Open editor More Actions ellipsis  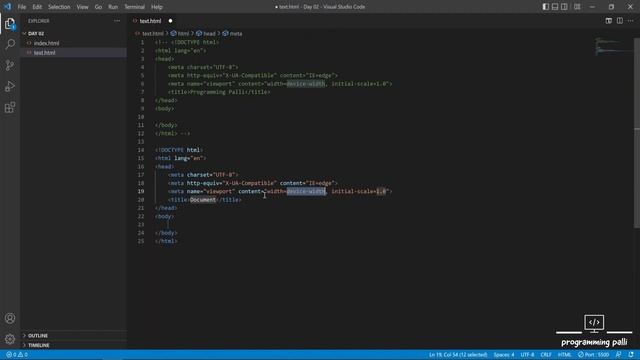(631, 21)
